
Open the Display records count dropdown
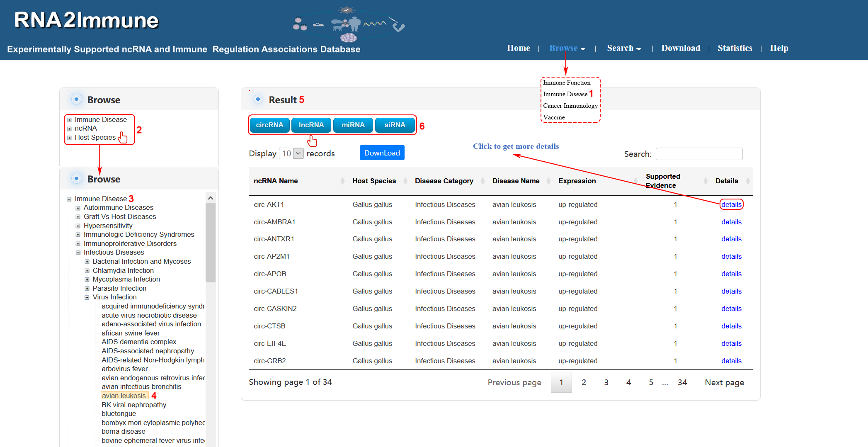[x=292, y=153]
